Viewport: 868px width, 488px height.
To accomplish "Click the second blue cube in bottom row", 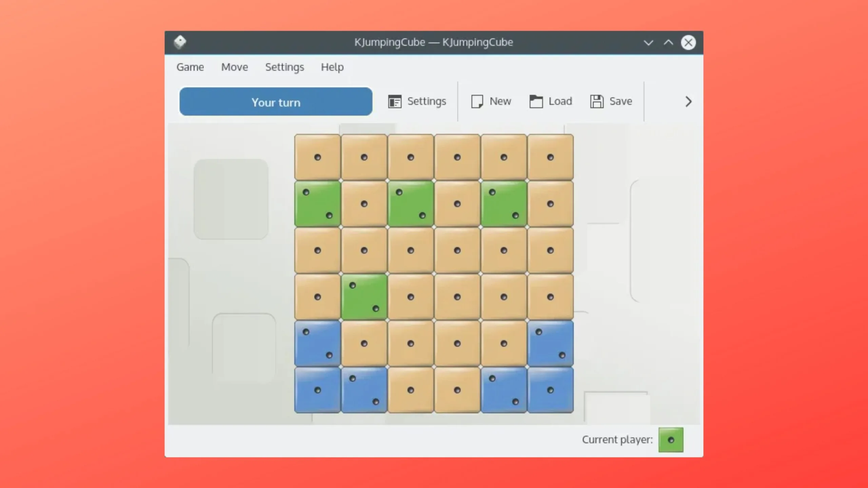I will [364, 390].
